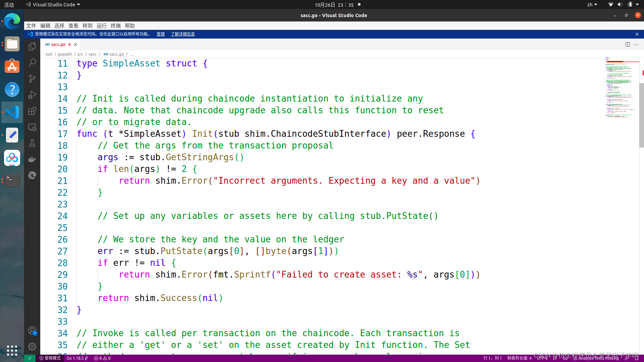The height and width of the screenshot is (362, 644).
Task: Click the 管理 link in banner
Action: pos(161,34)
